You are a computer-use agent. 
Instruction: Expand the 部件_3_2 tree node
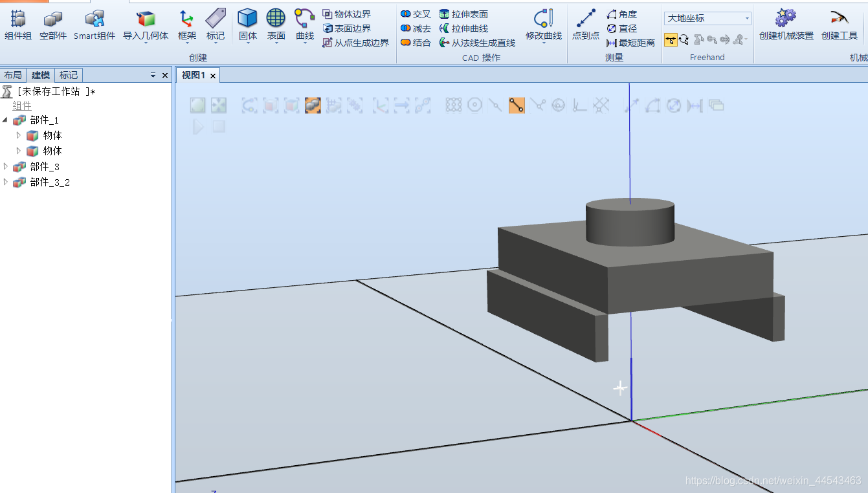6,182
